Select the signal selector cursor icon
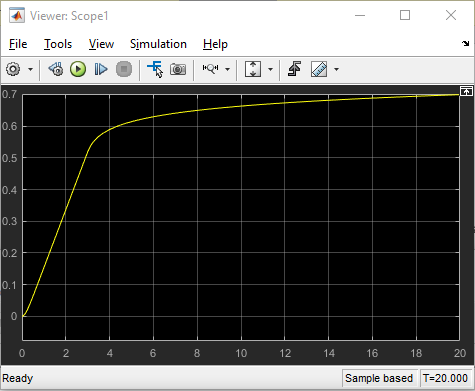The width and height of the screenshot is (475, 391). pos(155,69)
